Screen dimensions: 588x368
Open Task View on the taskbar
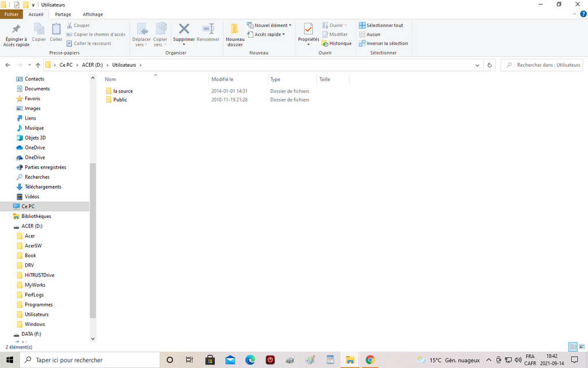coord(189,360)
